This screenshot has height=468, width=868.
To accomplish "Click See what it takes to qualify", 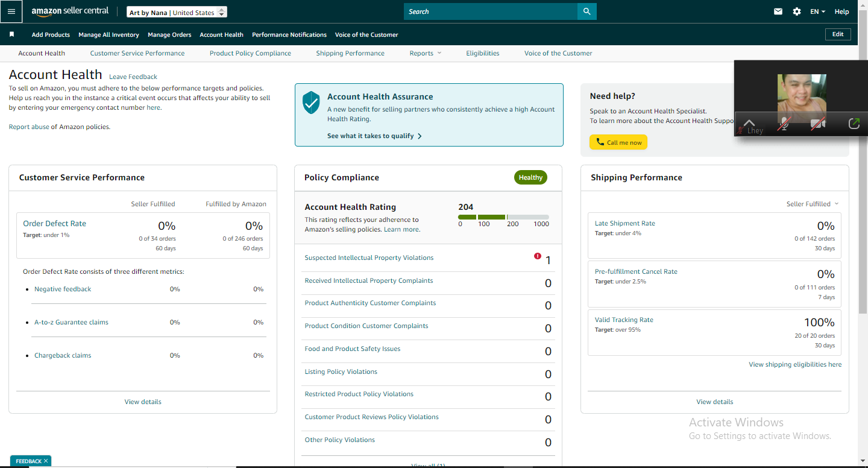I will [374, 136].
